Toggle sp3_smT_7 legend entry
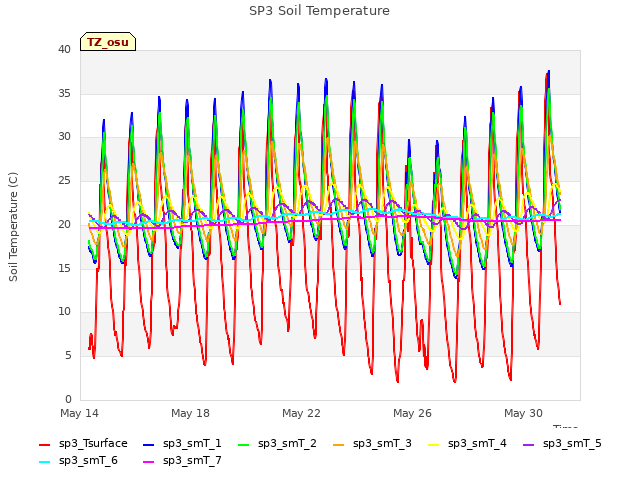The width and height of the screenshot is (640, 480). [x=182, y=461]
